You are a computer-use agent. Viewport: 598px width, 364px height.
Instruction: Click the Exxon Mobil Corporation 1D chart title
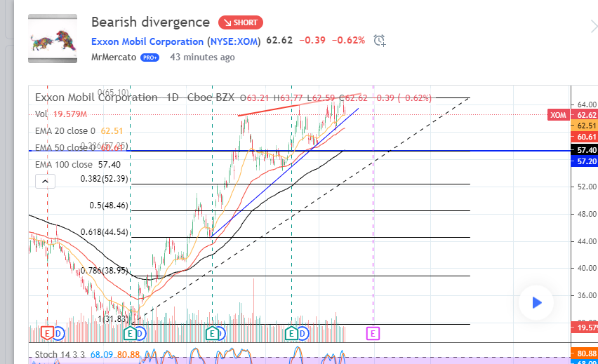coord(135,97)
